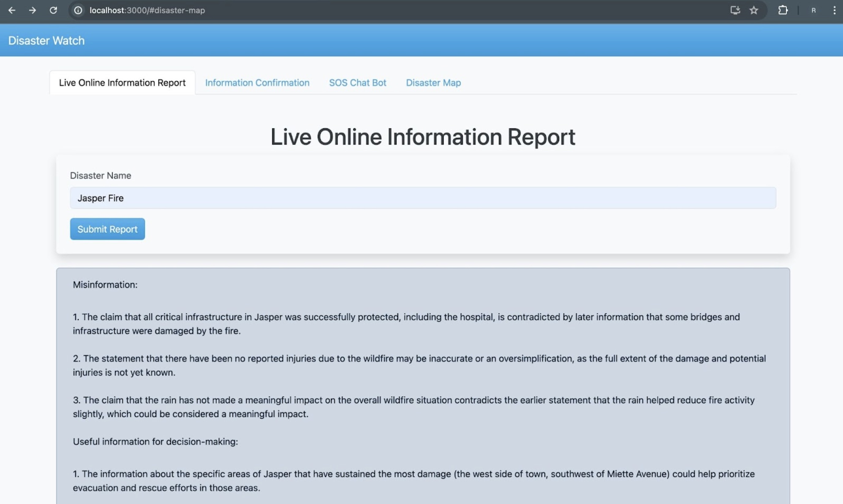This screenshot has width=843, height=504.
Task: Click the Disaster Name field label
Action: (x=100, y=175)
